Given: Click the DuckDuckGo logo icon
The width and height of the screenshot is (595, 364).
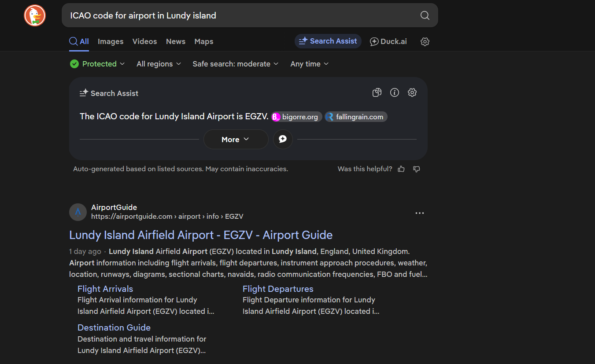Looking at the screenshot, I should 35,15.
